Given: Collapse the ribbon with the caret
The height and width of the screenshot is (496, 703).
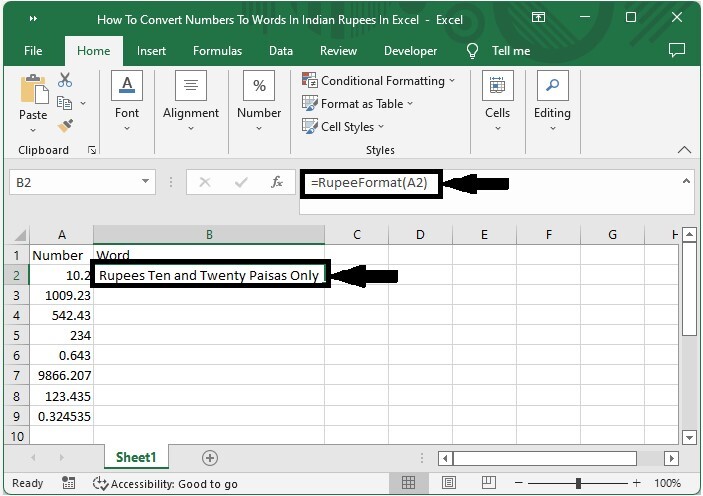Looking at the screenshot, I should point(684,150).
